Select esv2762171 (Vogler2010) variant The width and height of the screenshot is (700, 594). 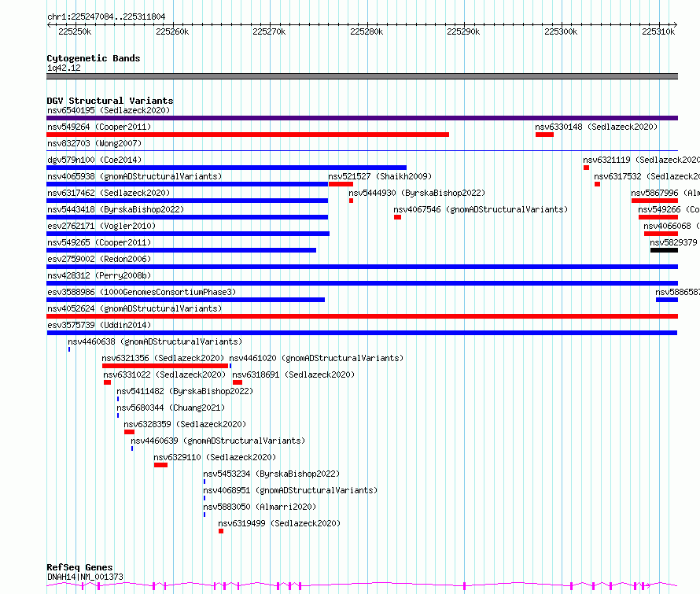point(101,226)
